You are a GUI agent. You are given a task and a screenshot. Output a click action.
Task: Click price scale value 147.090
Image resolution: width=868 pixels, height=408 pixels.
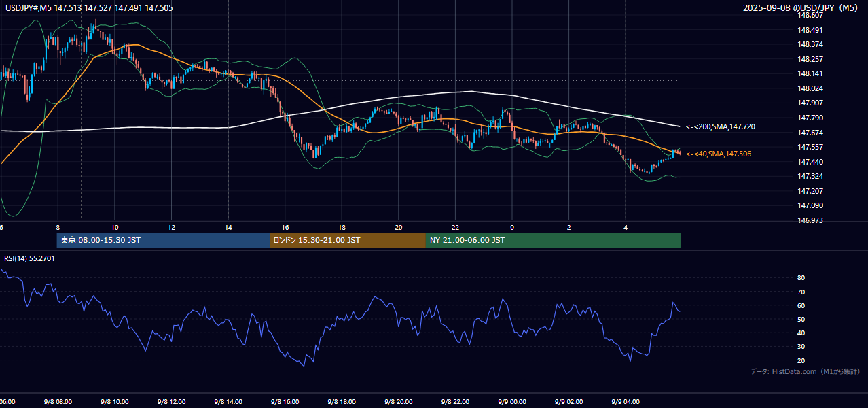(811, 206)
